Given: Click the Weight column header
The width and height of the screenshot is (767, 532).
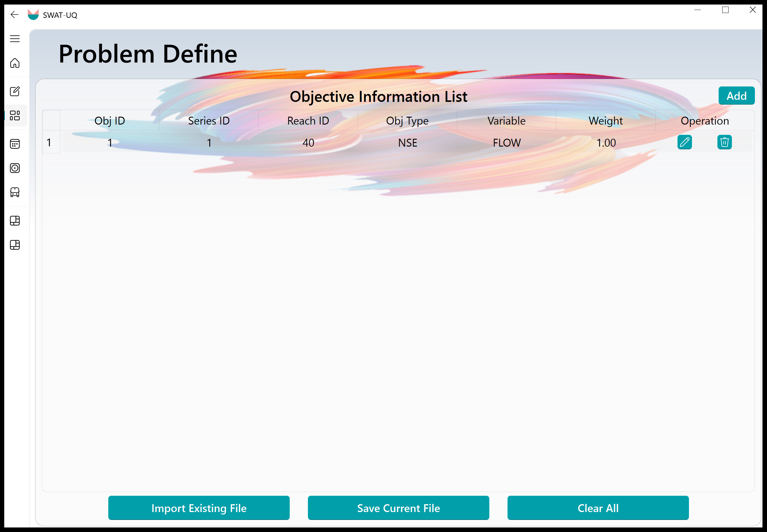Looking at the screenshot, I should point(605,121).
